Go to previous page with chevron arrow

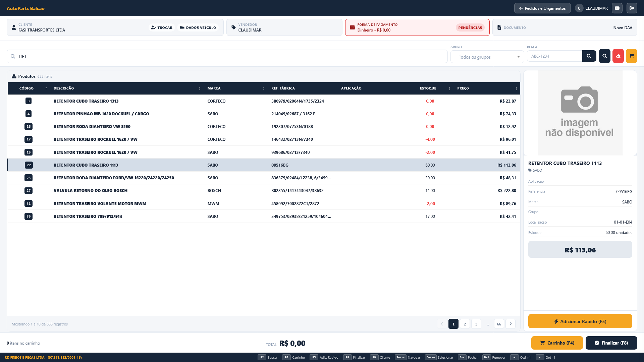point(442,324)
